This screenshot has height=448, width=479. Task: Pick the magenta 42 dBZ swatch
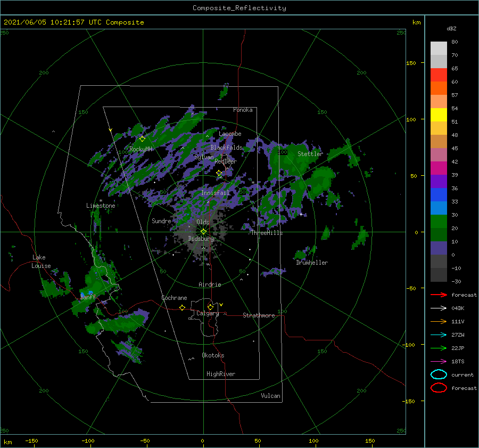(x=439, y=168)
